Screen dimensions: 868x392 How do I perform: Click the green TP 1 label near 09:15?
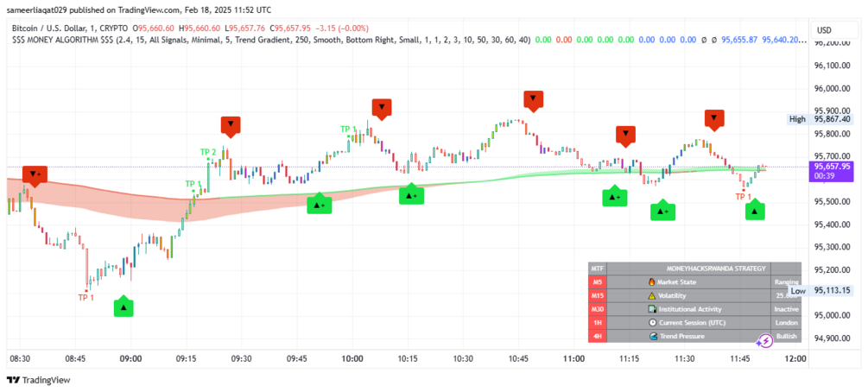point(193,184)
